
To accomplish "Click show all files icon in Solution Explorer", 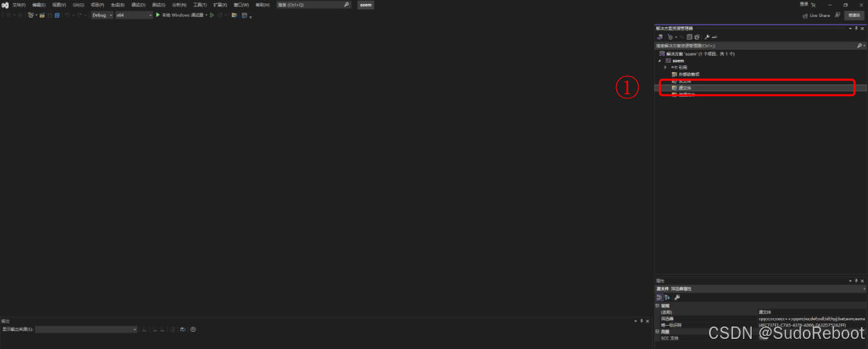I will point(697,36).
